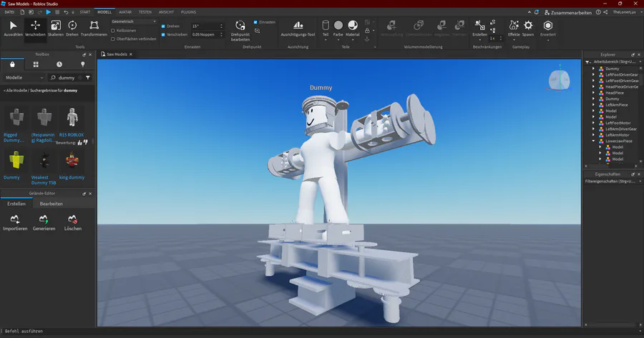Select the Auswählen (select) tool
The width and height of the screenshot is (644, 338).
13,29
